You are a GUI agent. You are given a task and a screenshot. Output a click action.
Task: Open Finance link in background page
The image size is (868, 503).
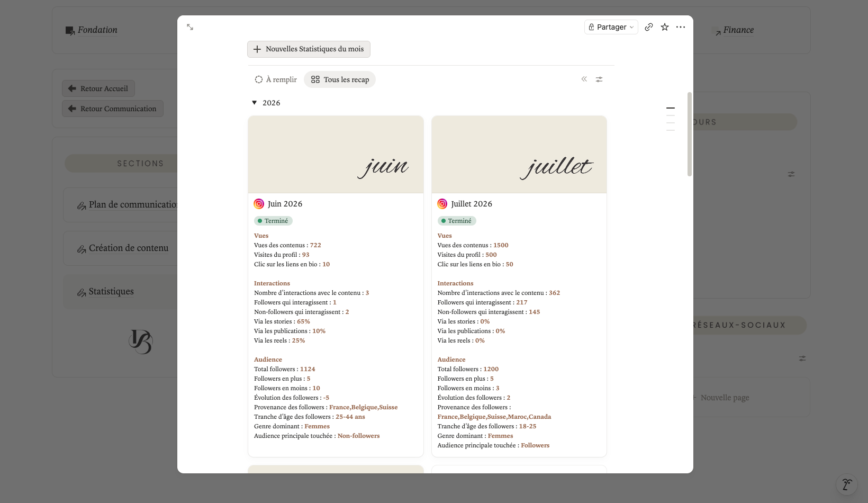(x=738, y=30)
